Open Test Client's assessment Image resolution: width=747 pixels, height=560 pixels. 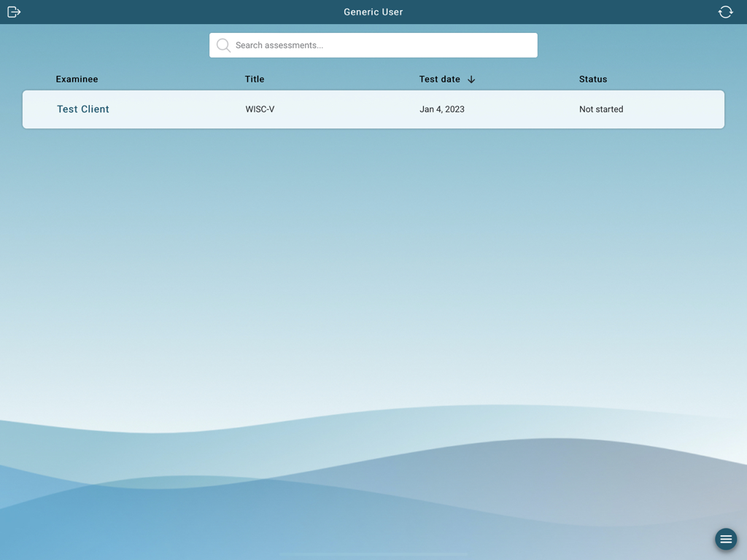82,109
